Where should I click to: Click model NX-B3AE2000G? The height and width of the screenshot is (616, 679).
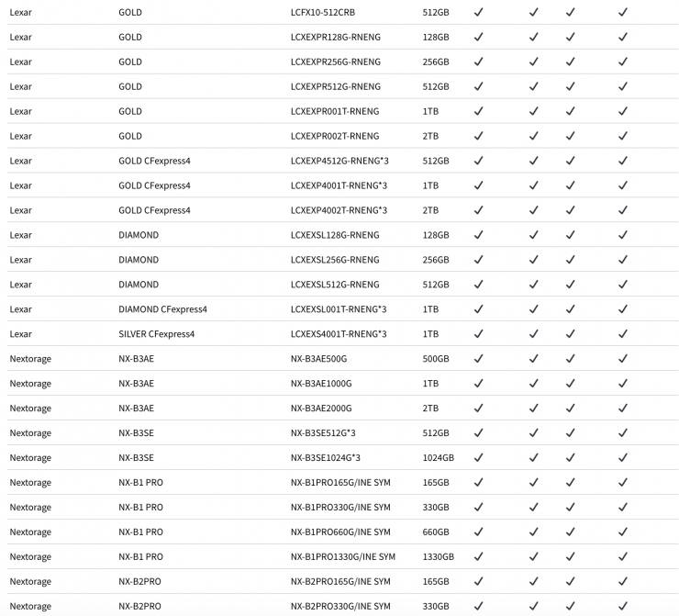click(321, 409)
